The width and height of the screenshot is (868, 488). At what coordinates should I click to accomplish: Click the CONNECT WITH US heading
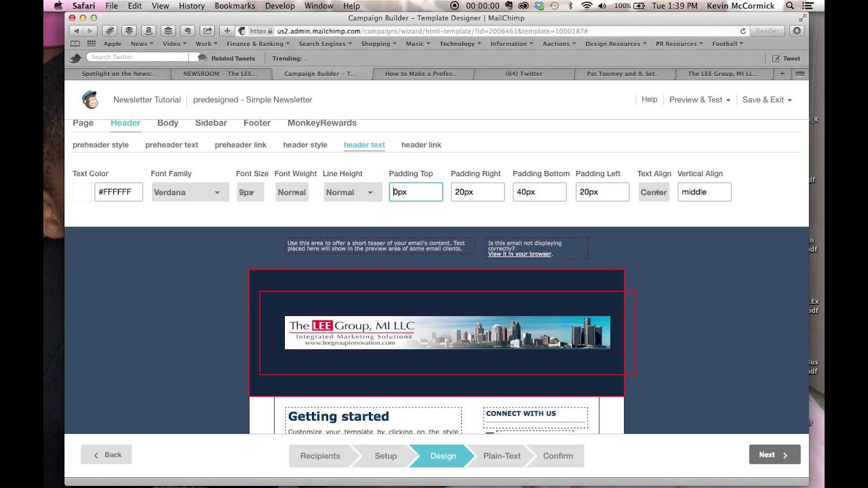coord(521,413)
